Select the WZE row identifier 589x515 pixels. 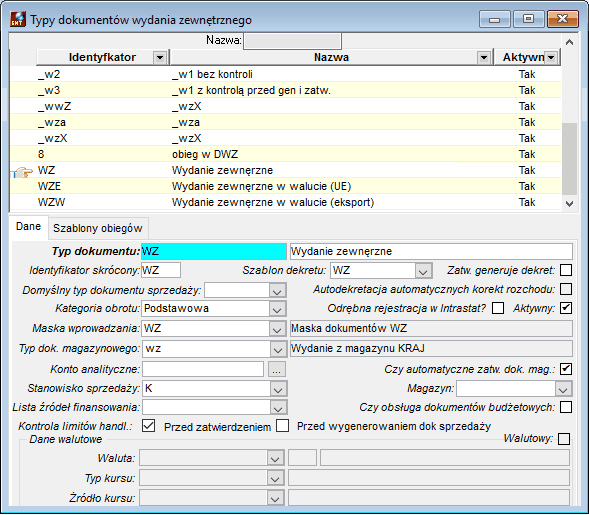pos(49,186)
